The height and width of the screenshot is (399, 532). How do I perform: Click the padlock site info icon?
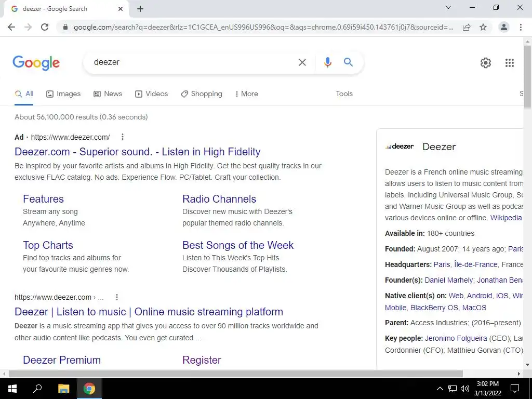tap(65, 27)
